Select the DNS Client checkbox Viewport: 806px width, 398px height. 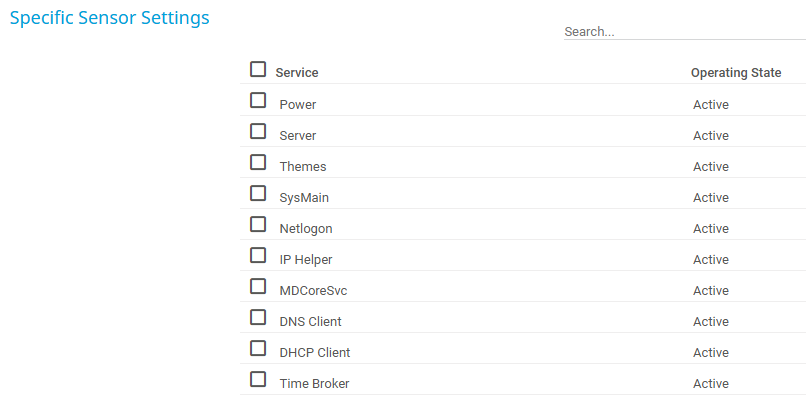[258, 317]
